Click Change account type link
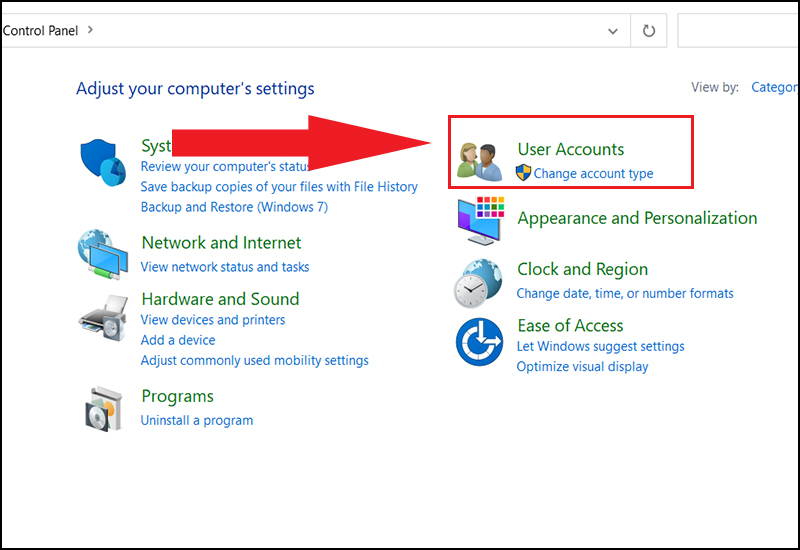Screen dimensions: 800x550 pyautogui.click(x=593, y=173)
